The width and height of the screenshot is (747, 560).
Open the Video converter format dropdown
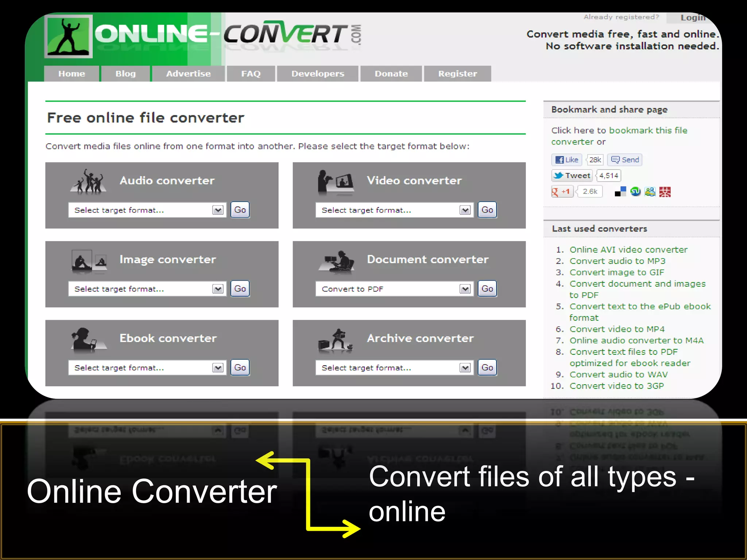pyautogui.click(x=395, y=210)
